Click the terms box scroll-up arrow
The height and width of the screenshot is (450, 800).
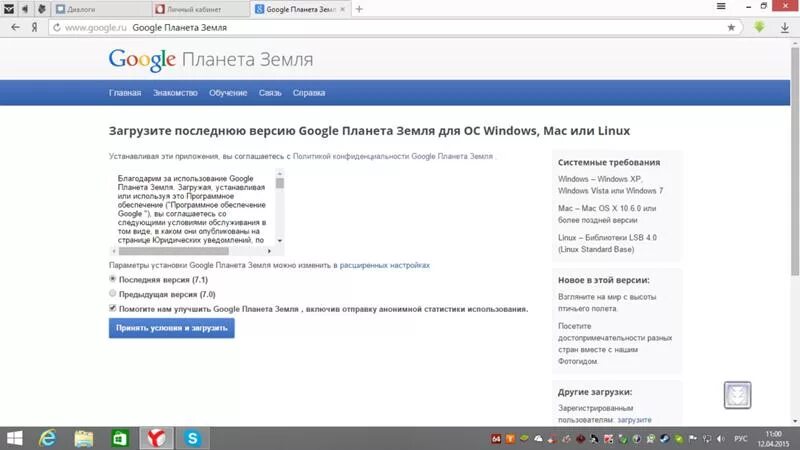pyautogui.click(x=280, y=174)
